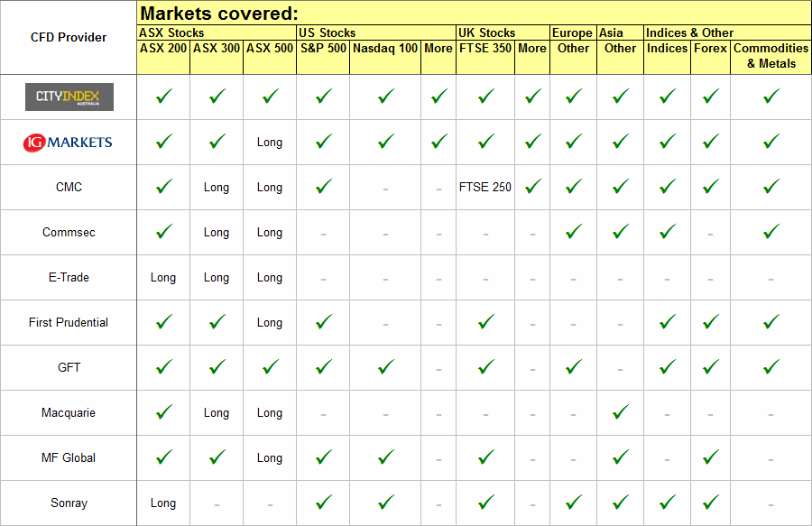Select the GFT provider name
Viewport: 812px width, 526px height.
click(69, 367)
